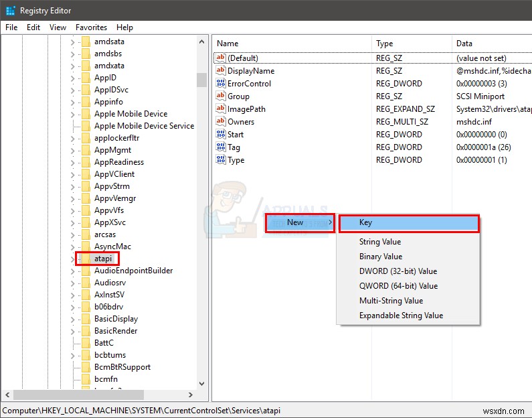Image resolution: width=532 pixels, height=418 pixels.
Task: Expand the AppVClient tree node
Action: tap(72, 174)
